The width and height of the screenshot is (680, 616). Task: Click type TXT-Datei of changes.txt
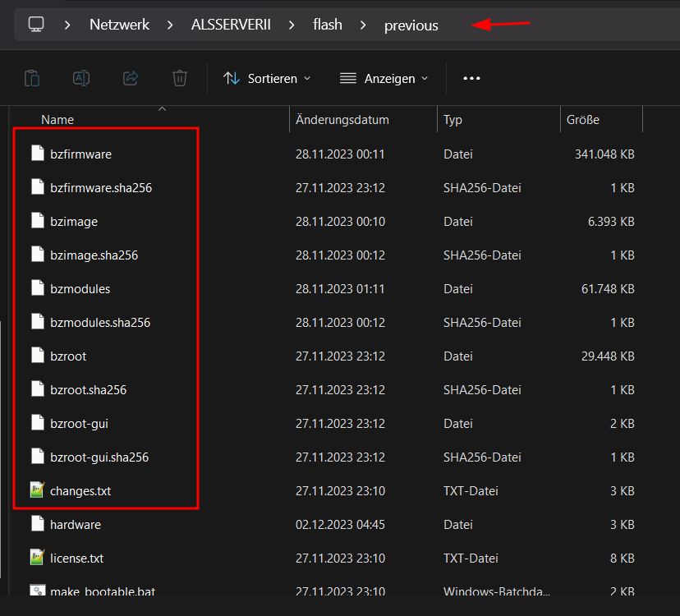[x=471, y=491]
